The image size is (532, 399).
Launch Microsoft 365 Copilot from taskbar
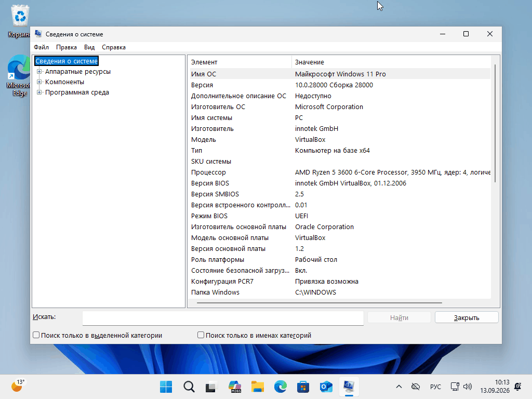pyautogui.click(x=234, y=387)
